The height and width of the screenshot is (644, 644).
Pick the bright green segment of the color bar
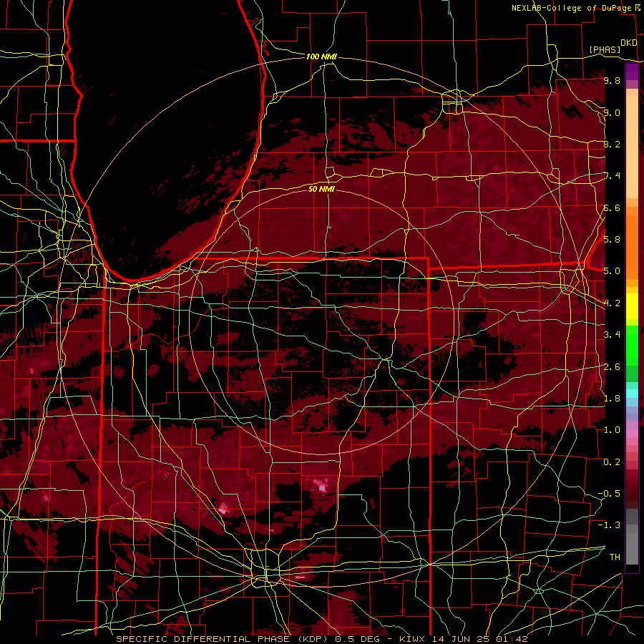coord(632,345)
